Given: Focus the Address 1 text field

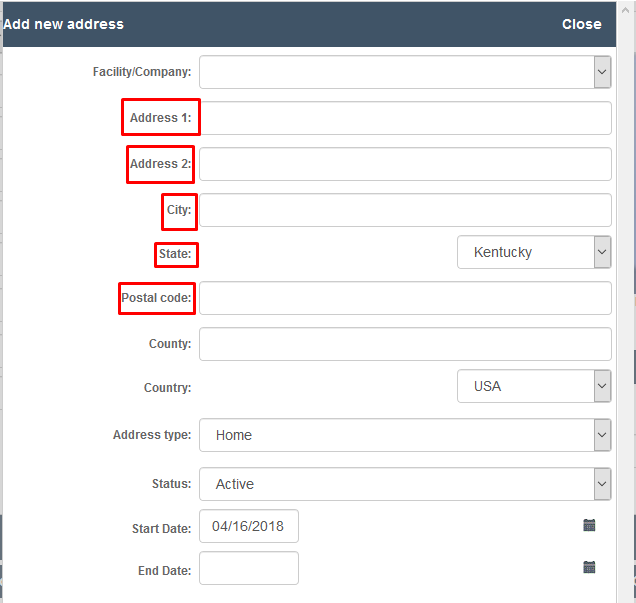Looking at the screenshot, I should pos(406,118).
